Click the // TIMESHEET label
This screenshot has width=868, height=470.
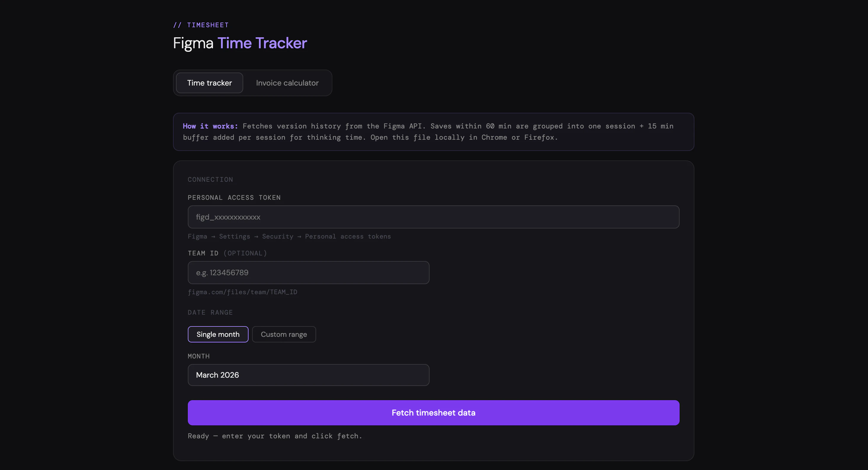[201, 25]
